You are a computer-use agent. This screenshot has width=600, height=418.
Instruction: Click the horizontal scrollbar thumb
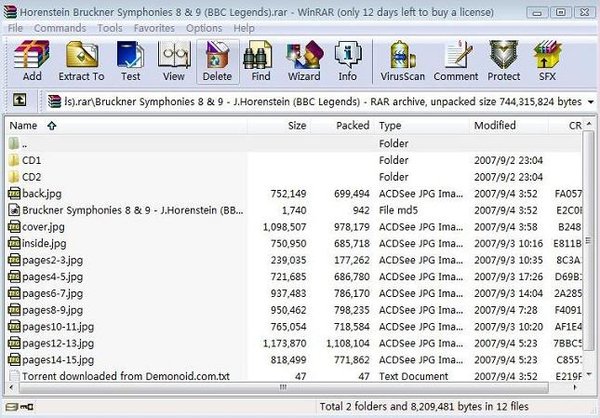pos(284,387)
